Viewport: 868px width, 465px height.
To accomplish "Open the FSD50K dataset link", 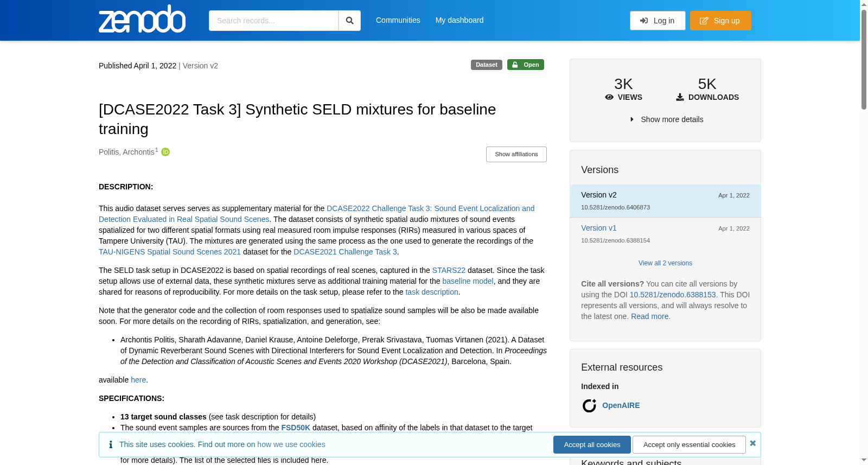I will [296, 428].
